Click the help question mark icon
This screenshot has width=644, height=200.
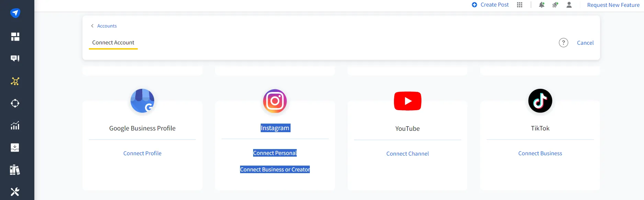[563, 43]
